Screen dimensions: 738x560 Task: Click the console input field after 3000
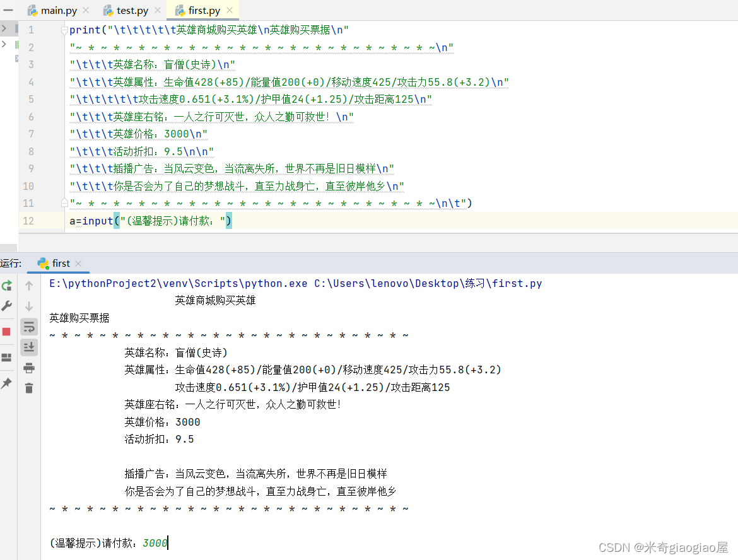[168, 543]
